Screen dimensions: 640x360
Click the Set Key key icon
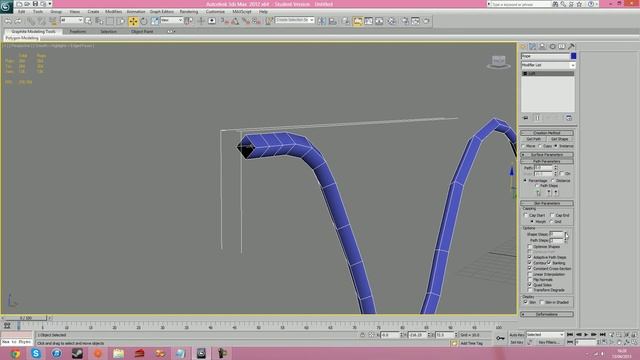point(500,338)
